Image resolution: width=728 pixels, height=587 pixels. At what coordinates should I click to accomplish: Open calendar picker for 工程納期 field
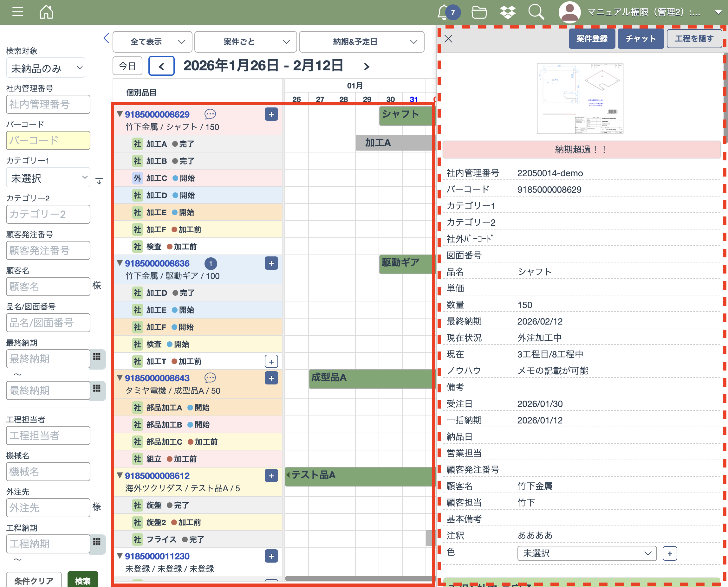click(97, 542)
